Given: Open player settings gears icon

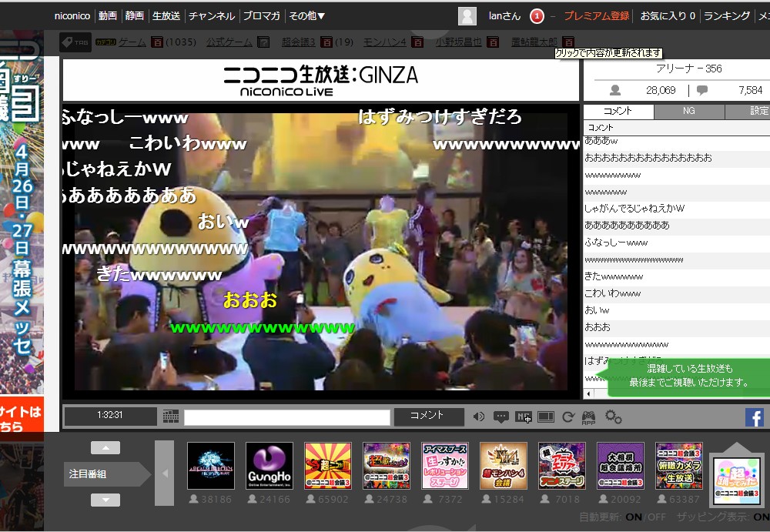Looking at the screenshot, I should 613,417.
